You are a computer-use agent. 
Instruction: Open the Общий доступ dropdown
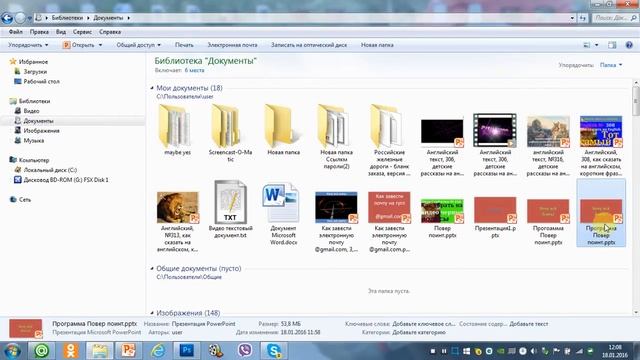[x=138, y=45]
